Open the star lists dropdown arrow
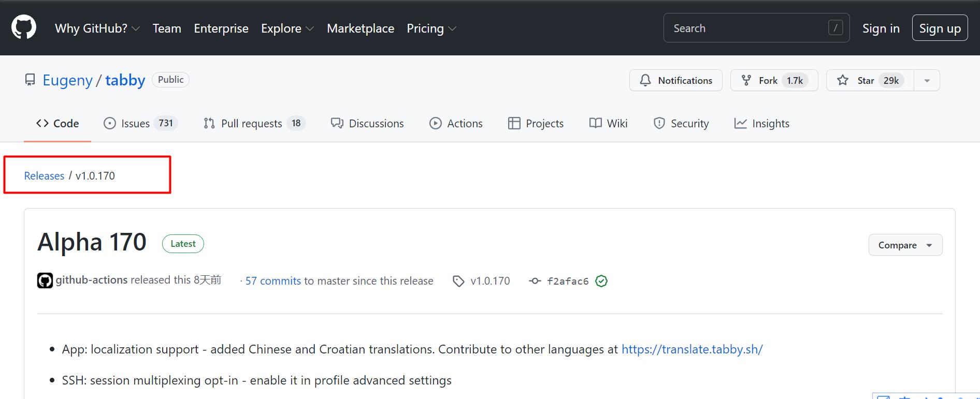This screenshot has height=399, width=980. [927, 80]
